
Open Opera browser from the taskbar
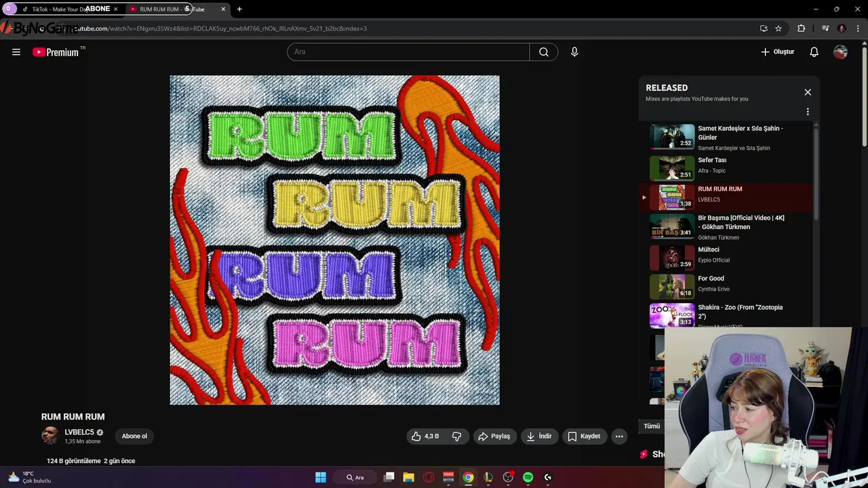pos(429,477)
